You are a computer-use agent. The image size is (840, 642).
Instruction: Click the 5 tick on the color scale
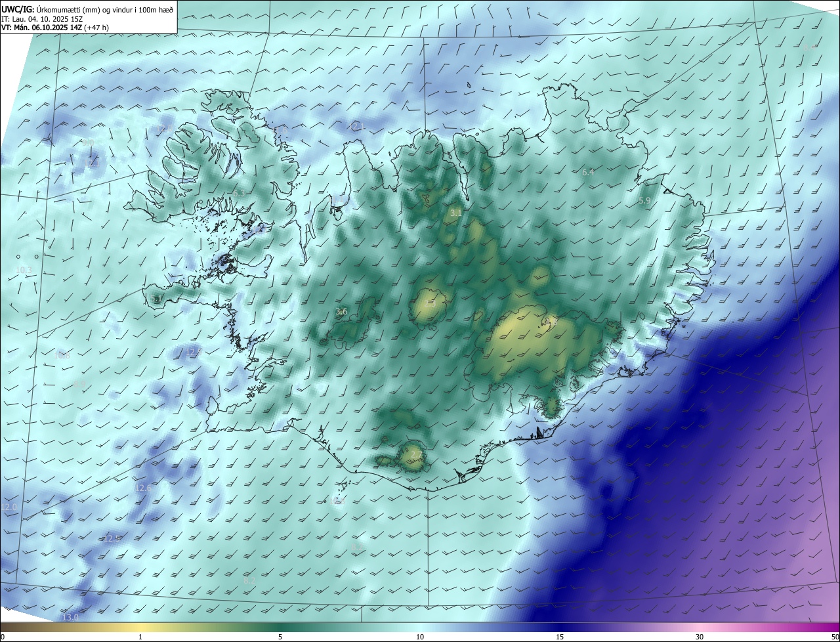pos(280,637)
